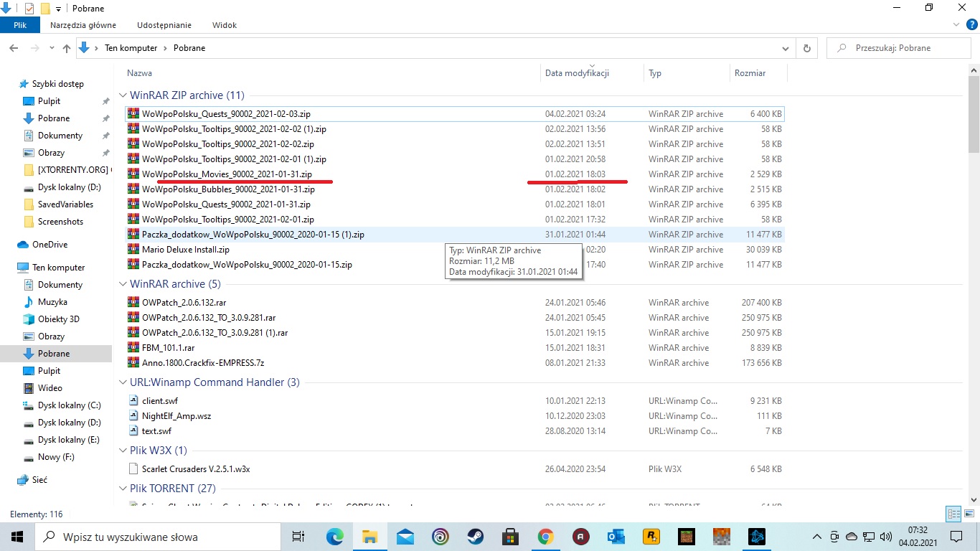Go up one folder level with the up arrow
Viewport: 980px width, 551px height.
point(67,48)
